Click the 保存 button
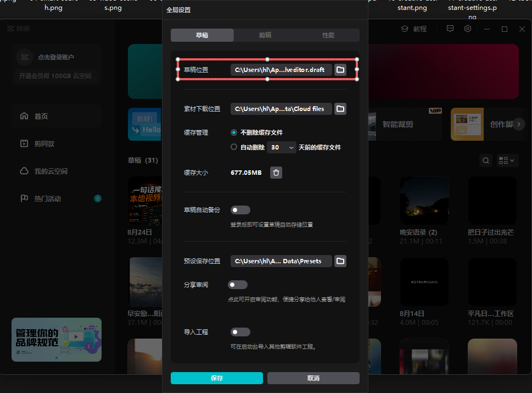The height and width of the screenshot is (393, 532). [217, 378]
